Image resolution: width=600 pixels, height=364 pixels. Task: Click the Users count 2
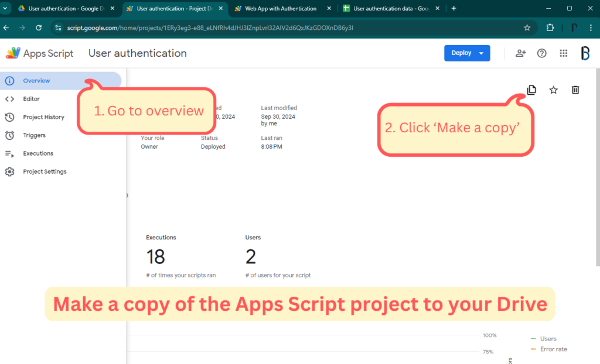pos(251,256)
